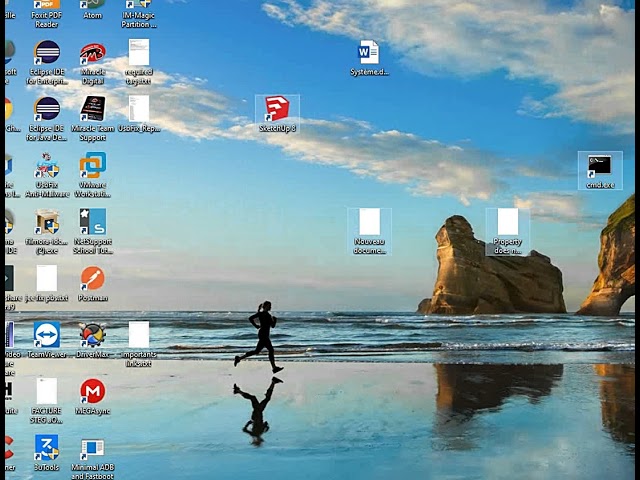Click the Systeme Word document icon

coord(369,58)
